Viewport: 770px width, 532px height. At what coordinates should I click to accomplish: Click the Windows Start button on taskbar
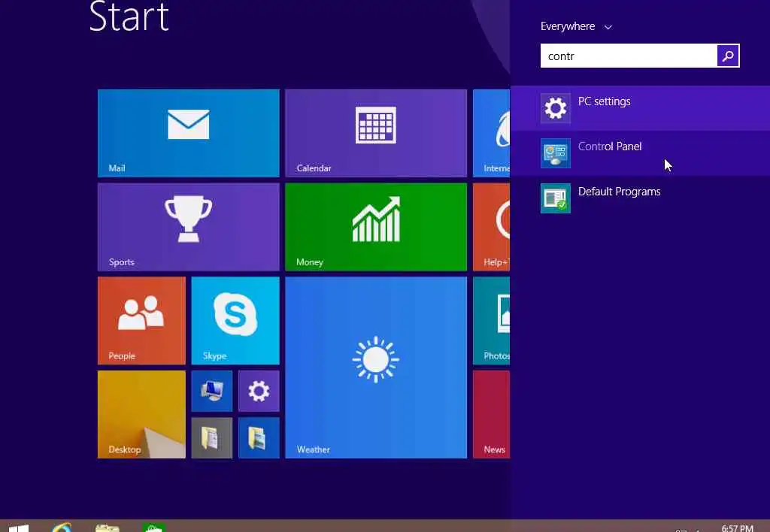19,527
